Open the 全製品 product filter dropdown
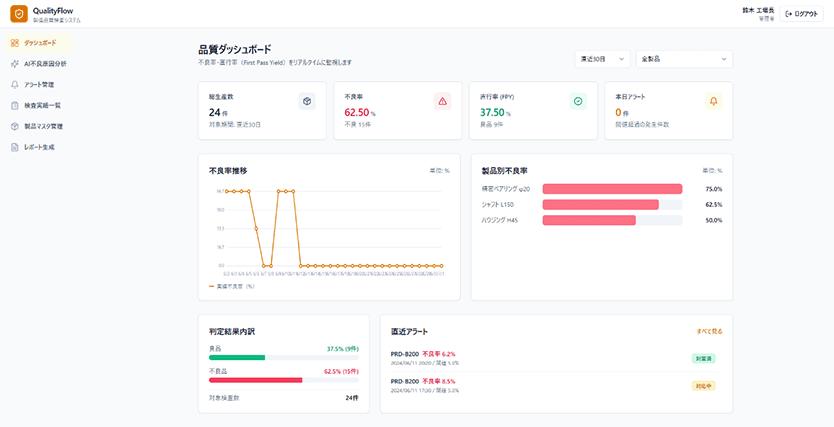This screenshot has height=427, width=834. pyautogui.click(x=684, y=59)
